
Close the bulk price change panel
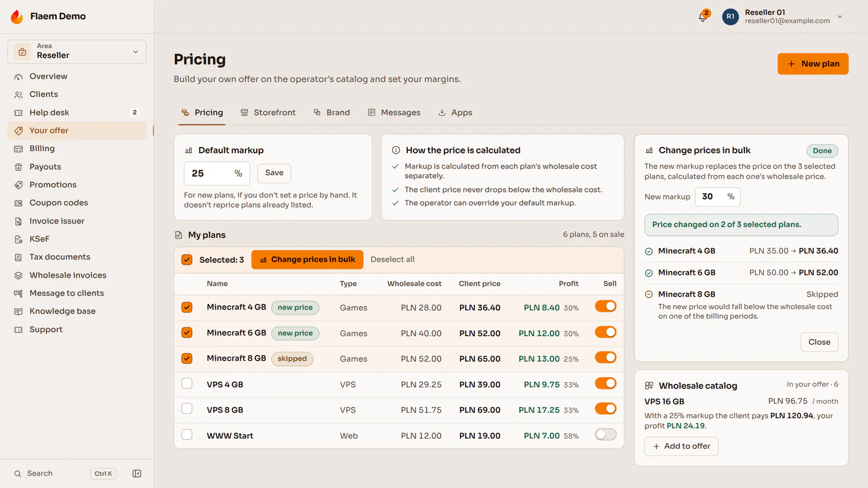pyautogui.click(x=819, y=342)
